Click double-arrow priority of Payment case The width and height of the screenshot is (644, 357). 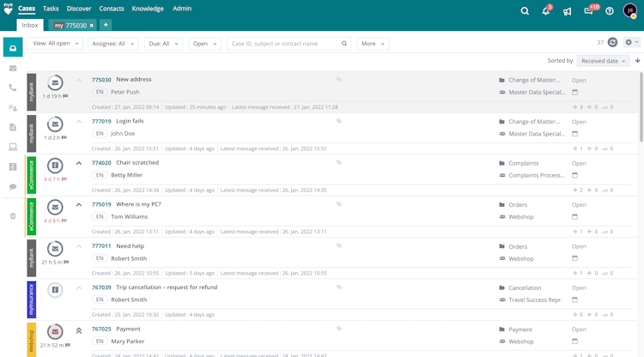pos(79,330)
